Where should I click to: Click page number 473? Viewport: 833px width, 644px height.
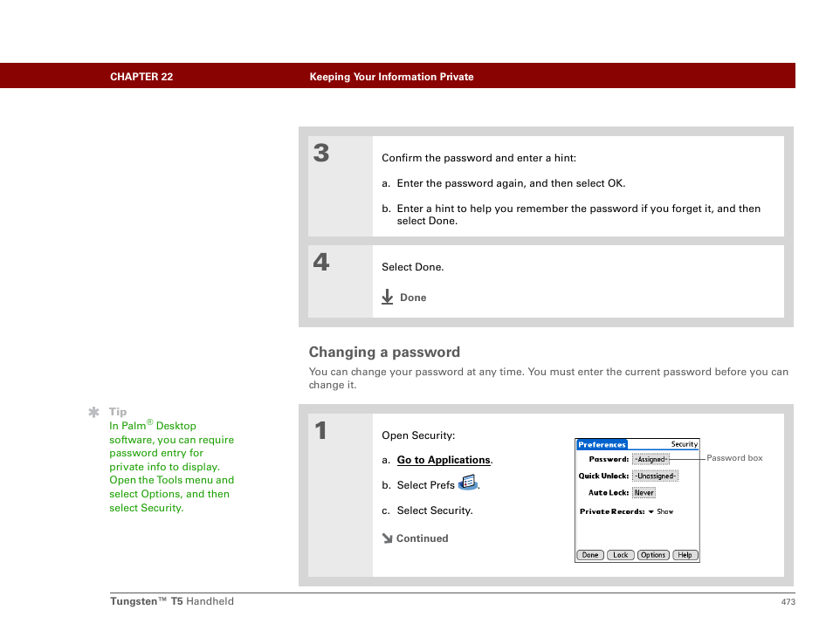click(x=788, y=601)
